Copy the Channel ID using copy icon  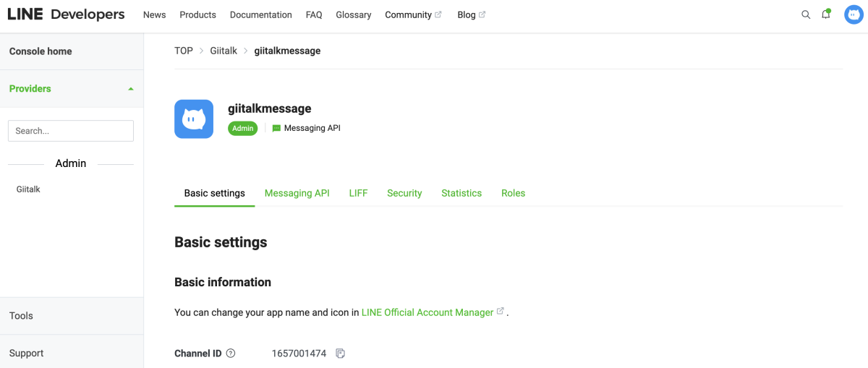pos(341,354)
